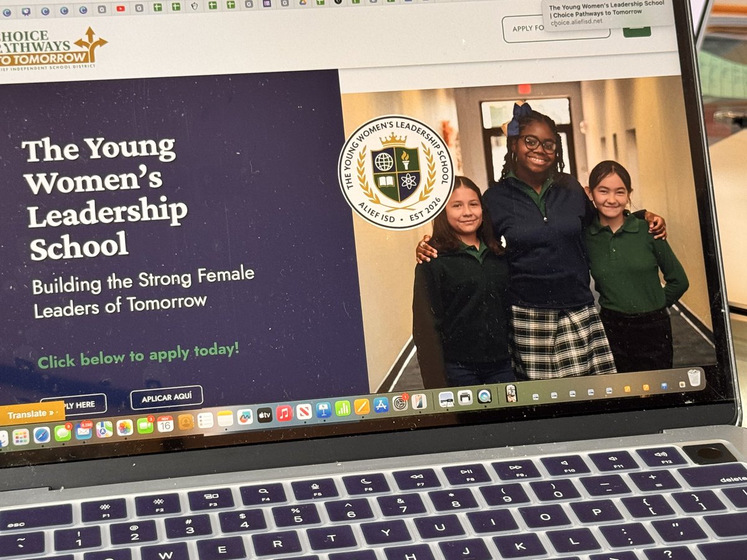Click Young Women's Leadership School crest

(x=396, y=172)
